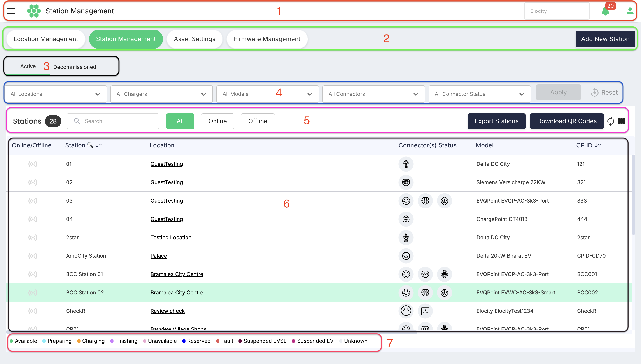Click the refresh stations icon
This screenshot has height=364, width=641.
pyautogui.click(x=611, y=121)
